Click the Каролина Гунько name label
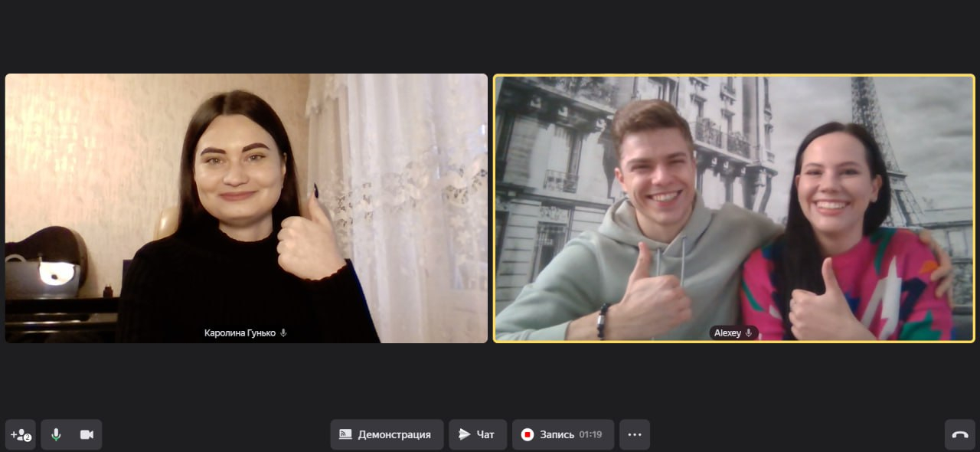This screenshot has height=452, width=980. coord(240,333)
